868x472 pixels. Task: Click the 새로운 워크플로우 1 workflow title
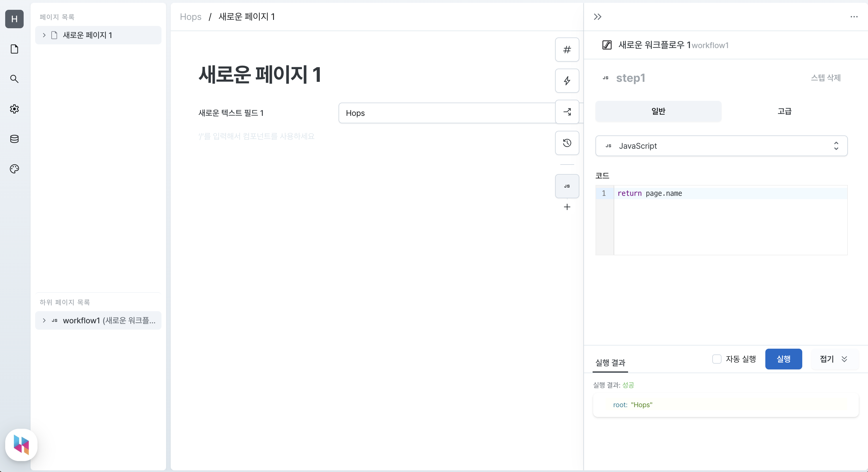[x=654, y=45]
